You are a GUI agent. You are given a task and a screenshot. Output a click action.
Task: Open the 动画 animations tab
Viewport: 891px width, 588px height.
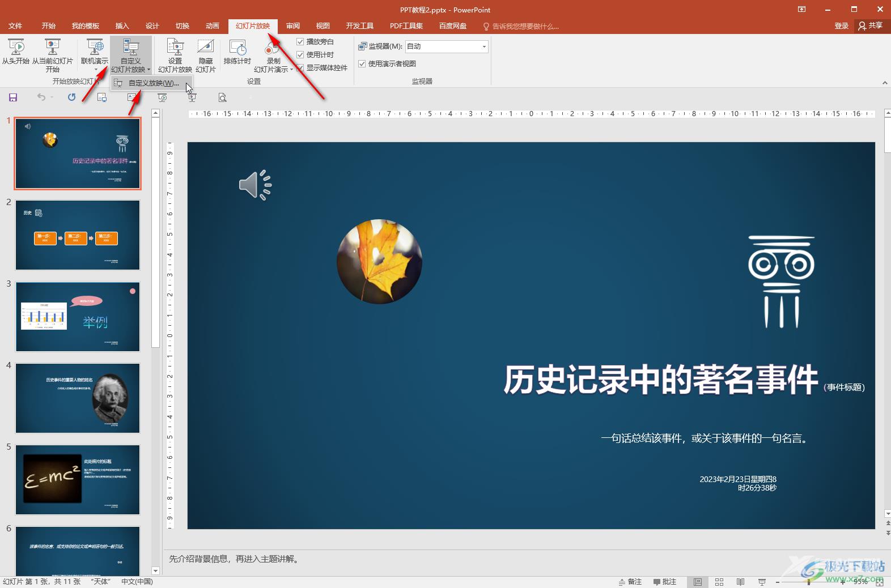pyautogui.click(x=212, y=25)
